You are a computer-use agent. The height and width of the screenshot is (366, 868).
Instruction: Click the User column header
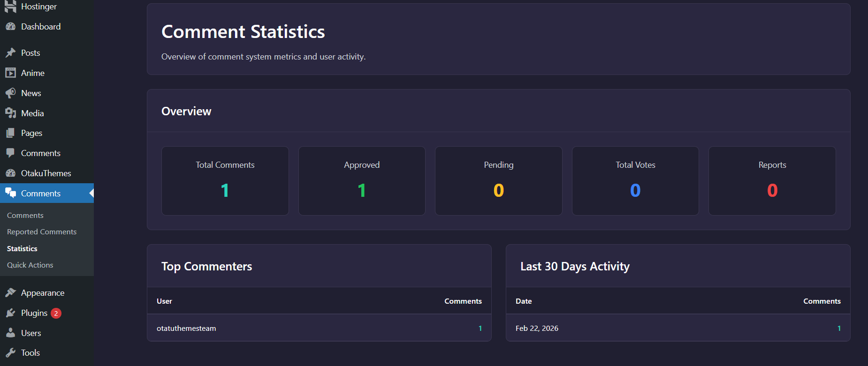(x=164, y=301)
